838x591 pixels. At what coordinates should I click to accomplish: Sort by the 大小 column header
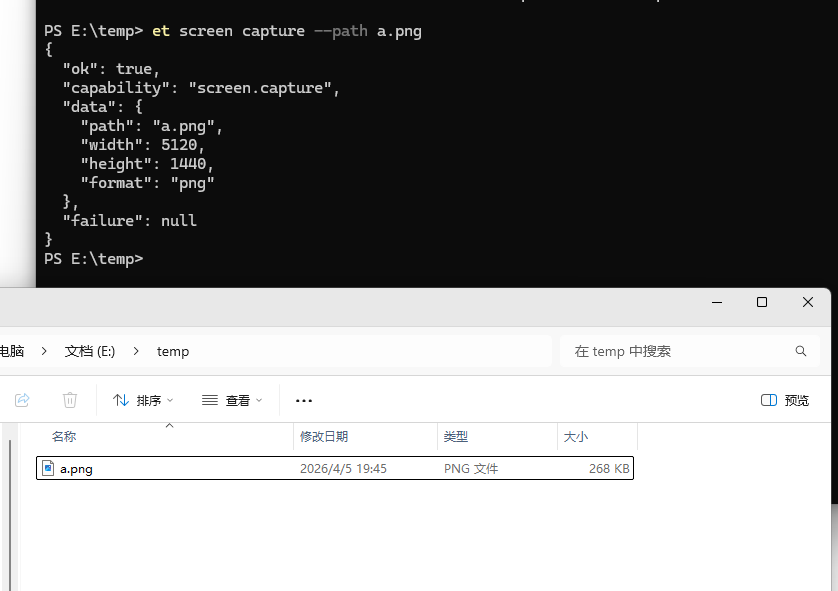[576, 437]
